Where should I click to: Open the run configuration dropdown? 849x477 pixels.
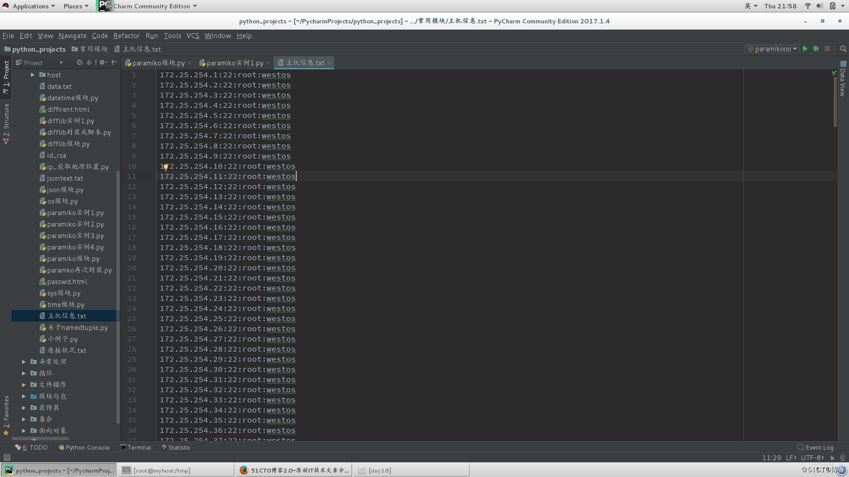pyautogui.click(x=772, y=49)
